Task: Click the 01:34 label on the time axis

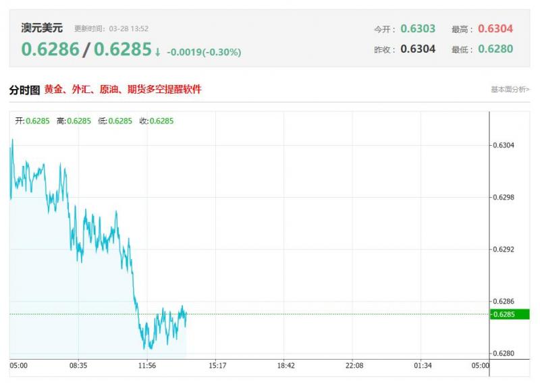Action: 423,366
